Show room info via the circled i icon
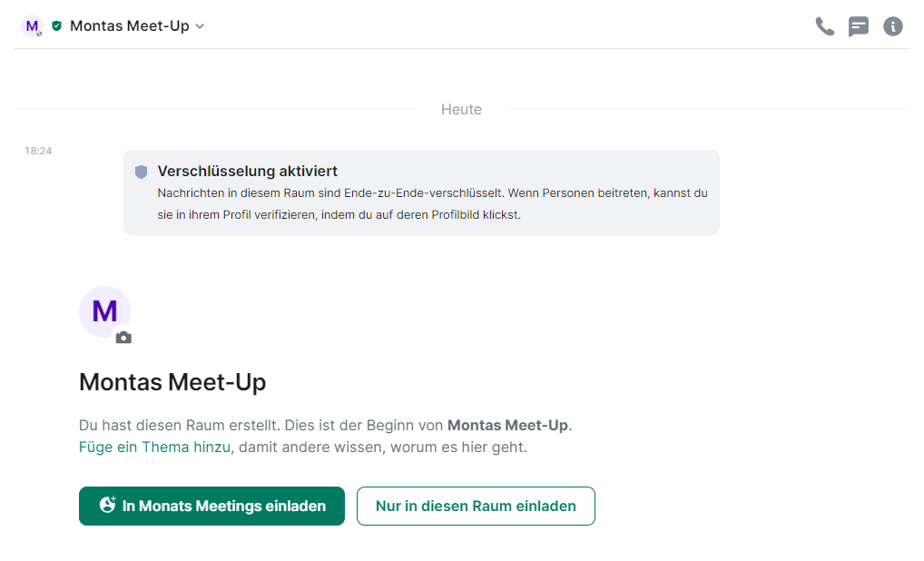 tap(893, 26)
